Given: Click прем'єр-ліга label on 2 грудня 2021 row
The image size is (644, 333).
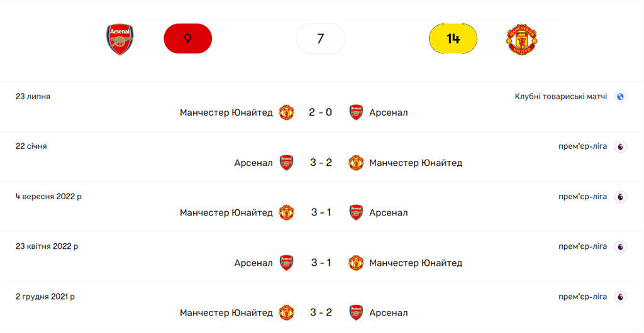Looking at the screenshot, I should [x=582, y=297].
